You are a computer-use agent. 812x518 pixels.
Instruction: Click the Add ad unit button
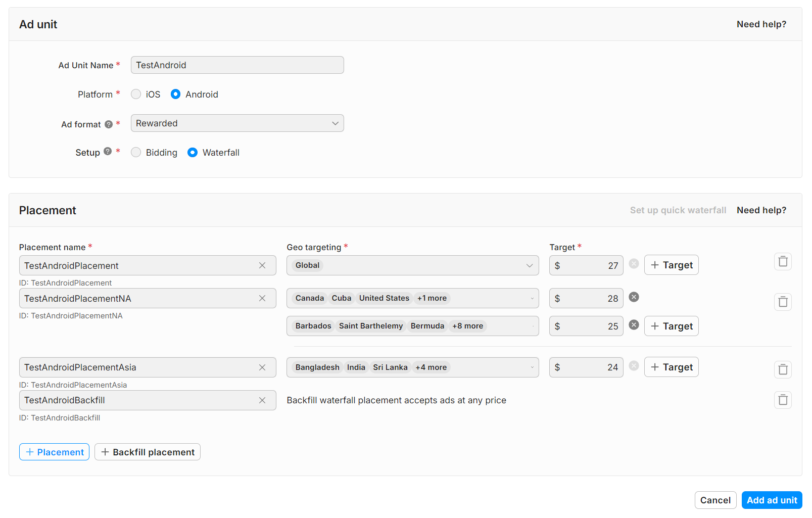pos(772,500)
